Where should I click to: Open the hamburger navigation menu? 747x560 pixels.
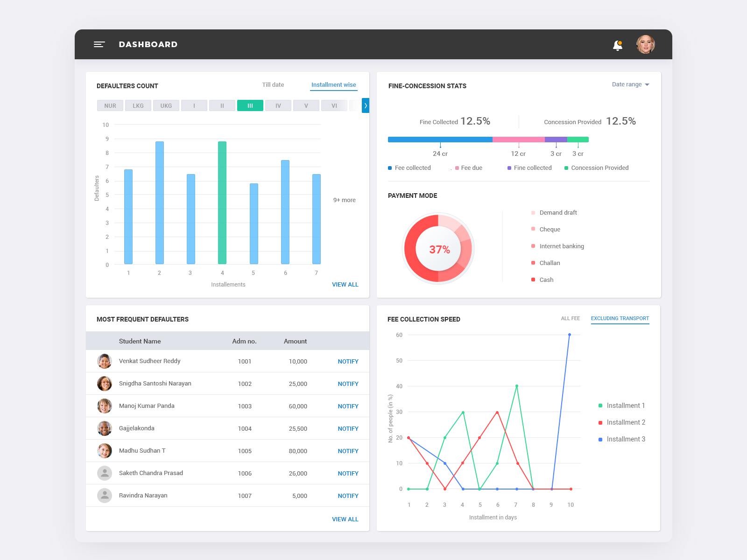point(99,44)
